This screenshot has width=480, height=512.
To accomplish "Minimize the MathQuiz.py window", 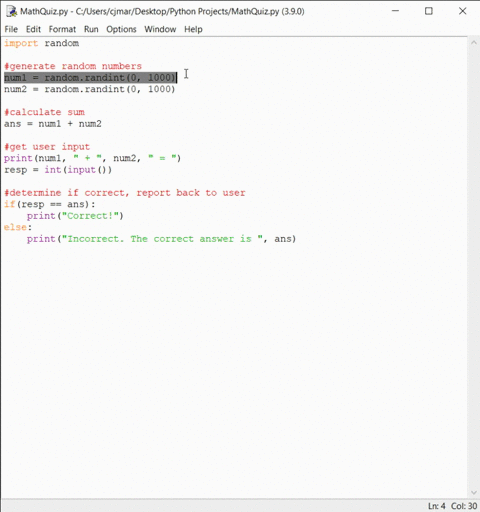I will pyautogui.click(x=395, y=11).
